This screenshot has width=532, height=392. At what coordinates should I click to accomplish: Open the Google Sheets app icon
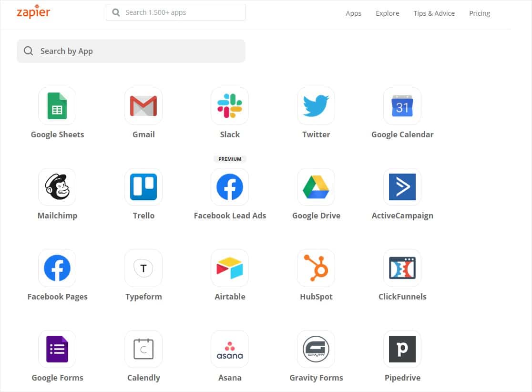pos(57,106)
